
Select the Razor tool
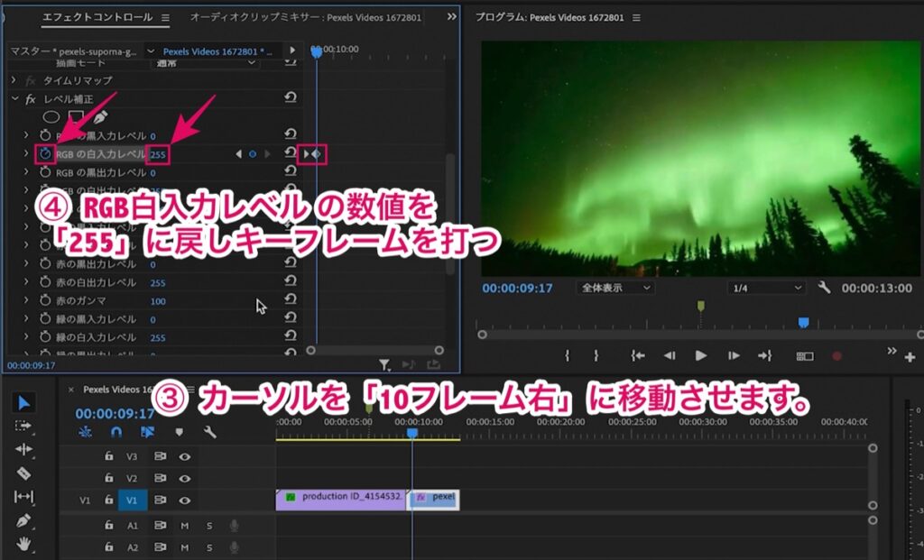[23, 473]
